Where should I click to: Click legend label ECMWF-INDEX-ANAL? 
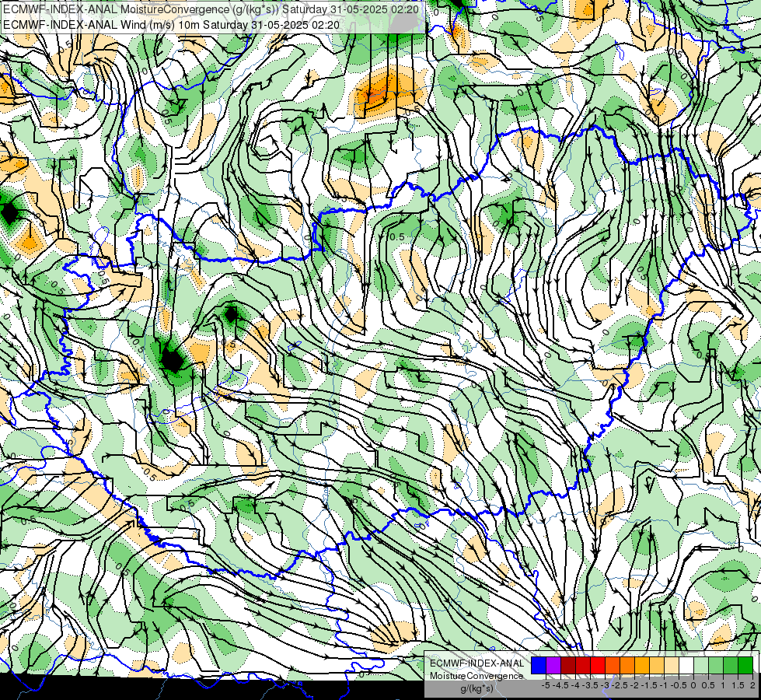(476, 663)
